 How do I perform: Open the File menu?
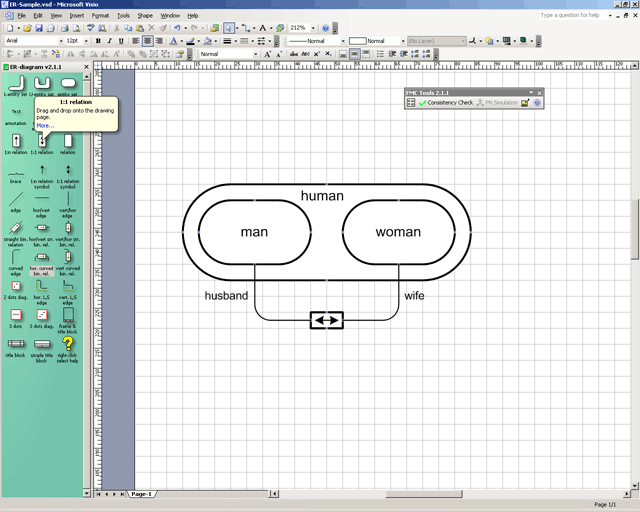[22, 16]
